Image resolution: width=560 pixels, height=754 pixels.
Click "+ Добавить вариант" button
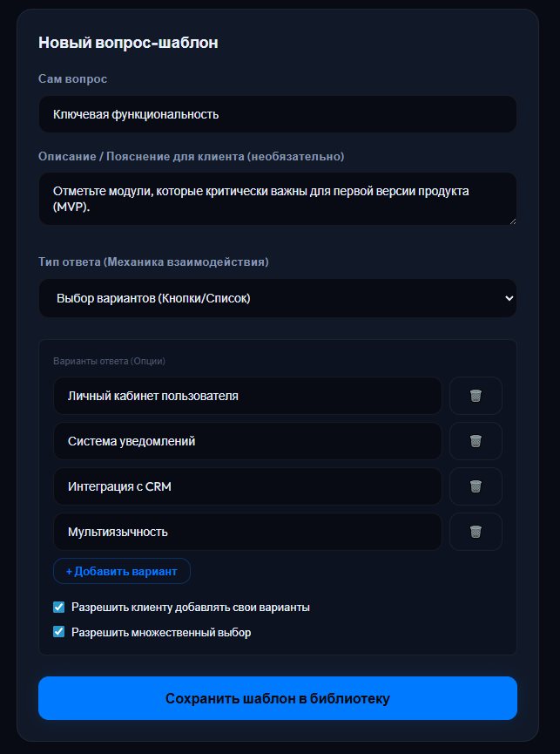(122, 571)
